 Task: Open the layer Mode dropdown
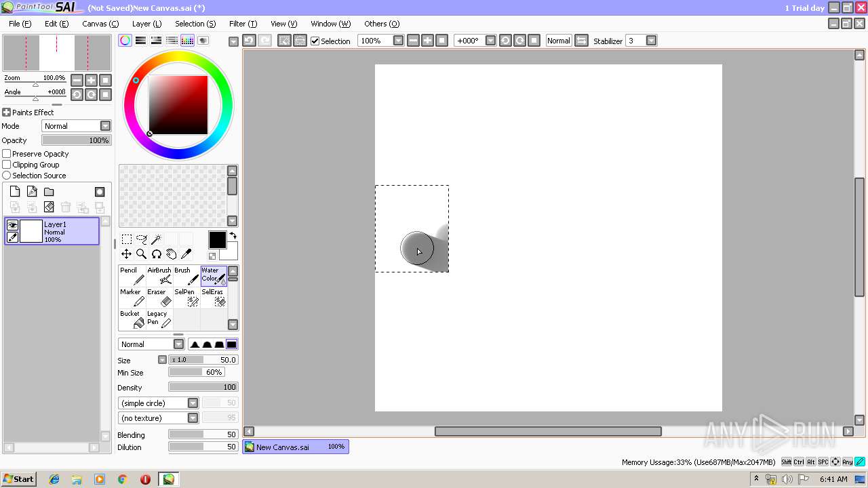pos(105,126)
